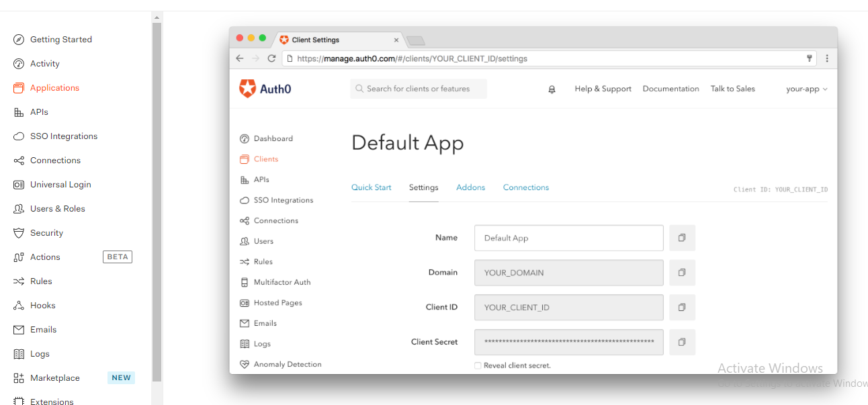Viewport: 868px width, 405px height.
Task: Click the key icon in the address bar
Action: pyautogui.click(x=810, y=58)
